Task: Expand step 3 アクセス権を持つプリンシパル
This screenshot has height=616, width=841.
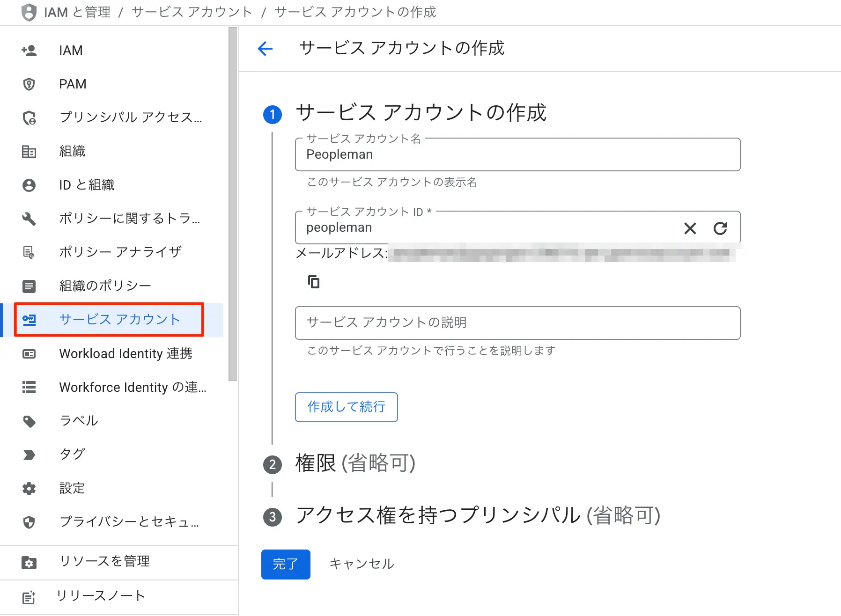Action: [x=478, y=515]
